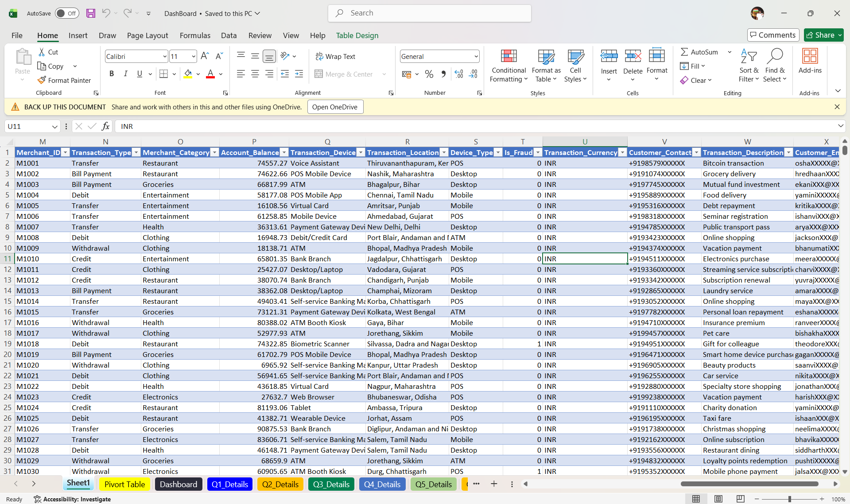Toggle Bottom Align vertical alignment
The image size is (850, 504).
pos(269,56)
